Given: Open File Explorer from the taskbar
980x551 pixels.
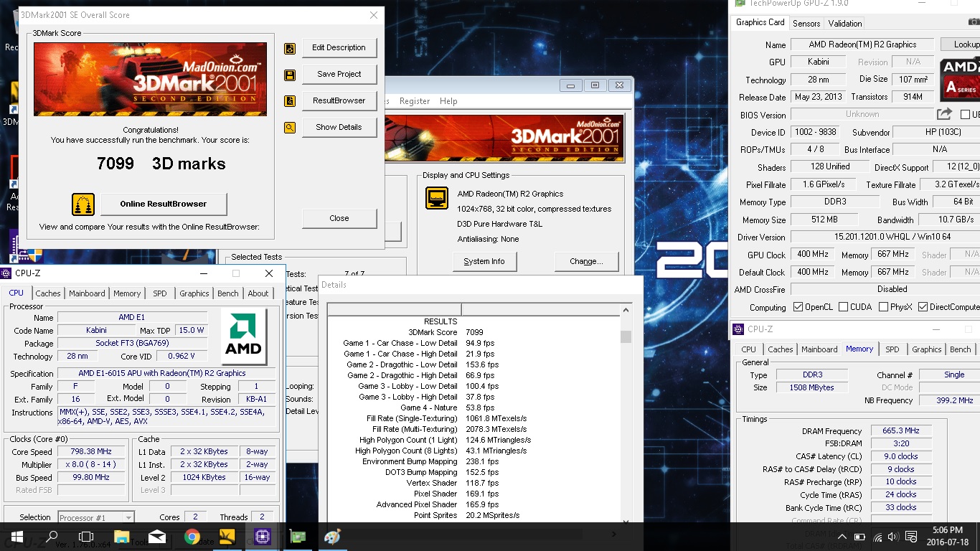Looking at the screenshot, I should (x=122, y=537).
